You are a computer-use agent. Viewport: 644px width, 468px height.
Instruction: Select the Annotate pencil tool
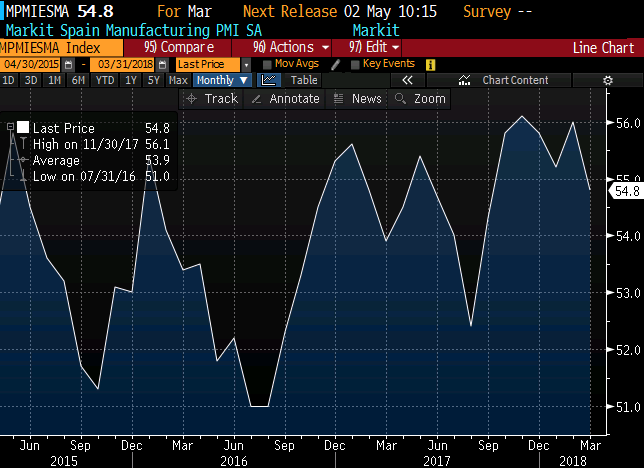[x=285, y=99]
